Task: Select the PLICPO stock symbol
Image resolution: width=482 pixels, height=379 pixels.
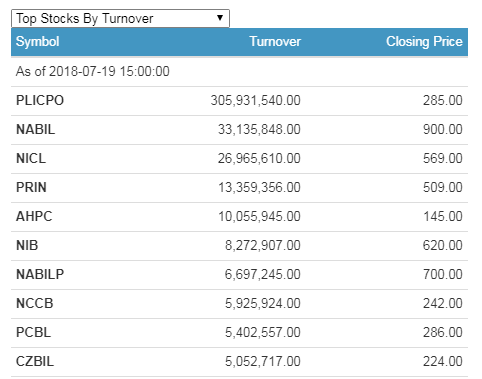Action: [40, 100]
